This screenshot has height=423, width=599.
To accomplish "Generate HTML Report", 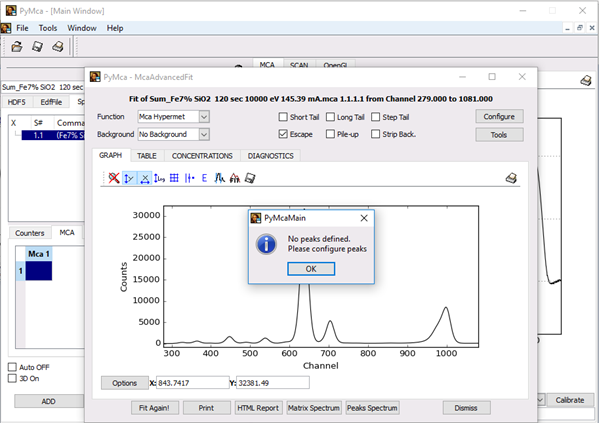I will tap(258, 408).
